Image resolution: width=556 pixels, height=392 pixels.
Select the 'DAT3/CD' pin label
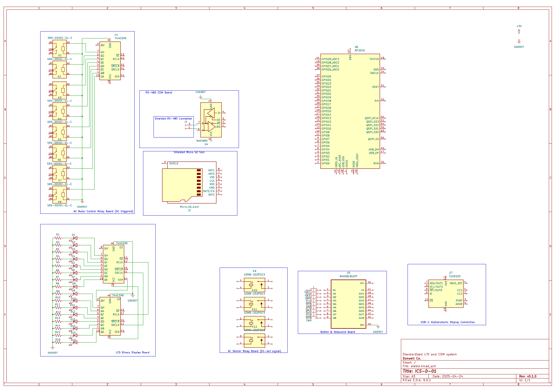click(209, 191)
